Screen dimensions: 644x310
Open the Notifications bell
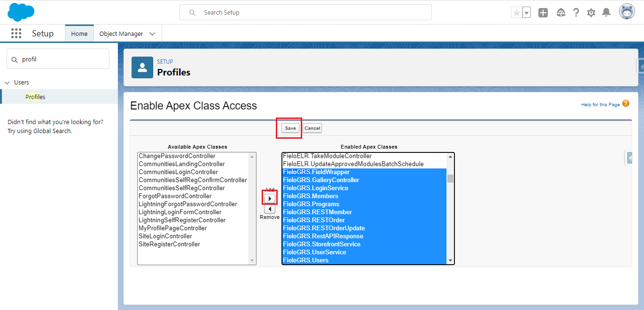pos(607,13)
